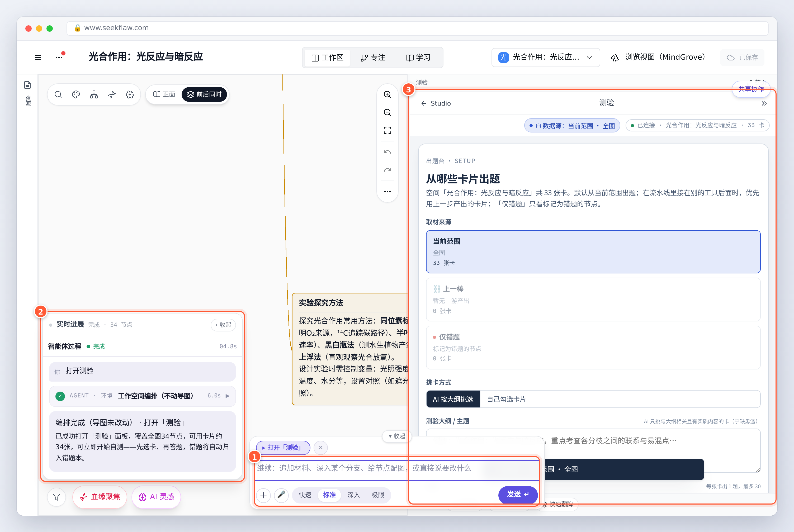Click the search icon in canvas toolbar

tap(58, 95)
